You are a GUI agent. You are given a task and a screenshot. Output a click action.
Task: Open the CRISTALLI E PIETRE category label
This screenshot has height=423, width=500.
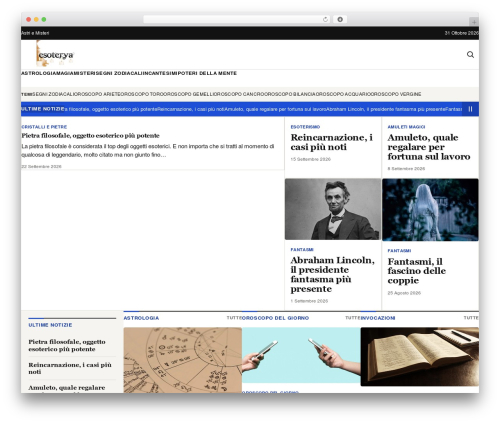tap(44, 127)
